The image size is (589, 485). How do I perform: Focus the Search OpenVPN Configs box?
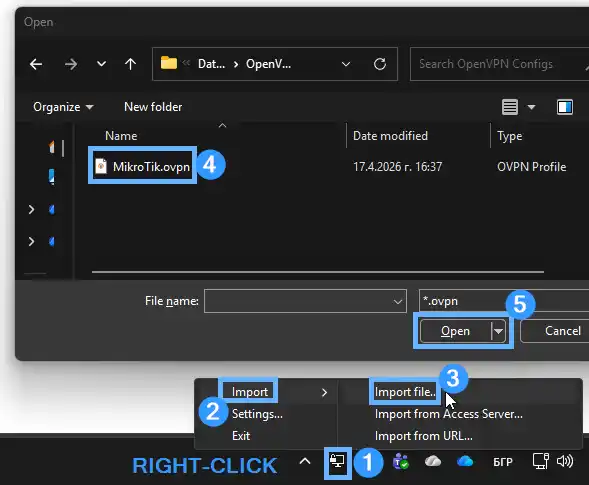click(x=499, y=64)
